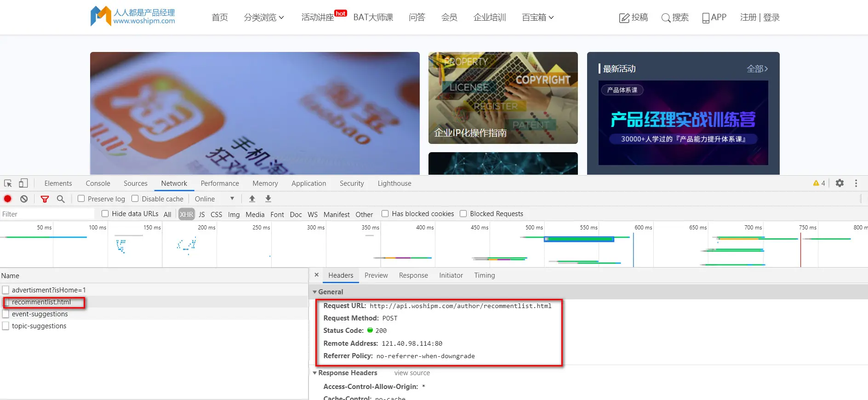Switch to the Elements panel tab
Image resolution: width=868 pixels, height=400 pixels.
click(x=58, y=183)
